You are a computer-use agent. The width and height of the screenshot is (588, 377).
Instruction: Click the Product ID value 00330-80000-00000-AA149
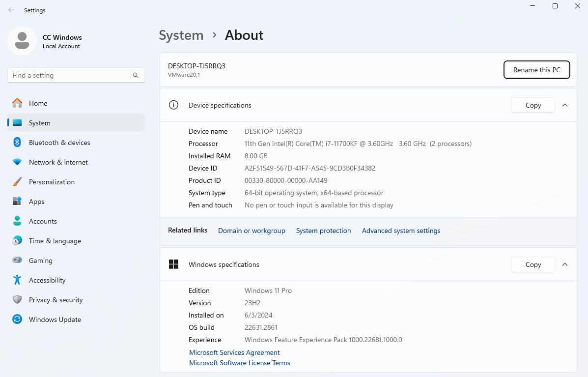click(x=286, y=180)
